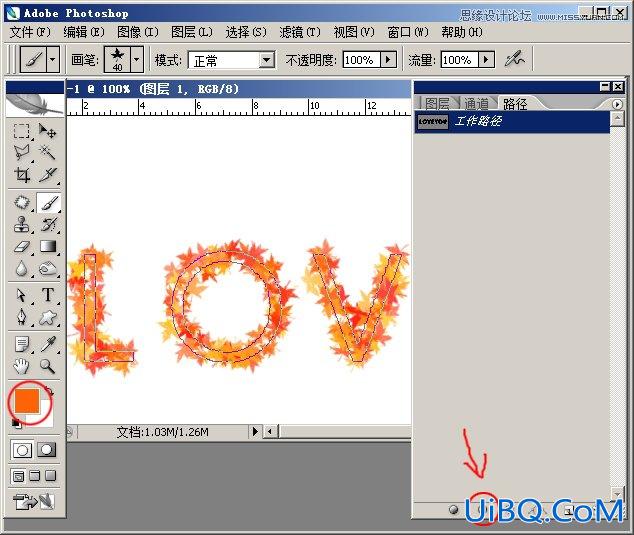Switch to the 路径 tab
Viewport: 634px width, 535px height.
click(515, 104)
